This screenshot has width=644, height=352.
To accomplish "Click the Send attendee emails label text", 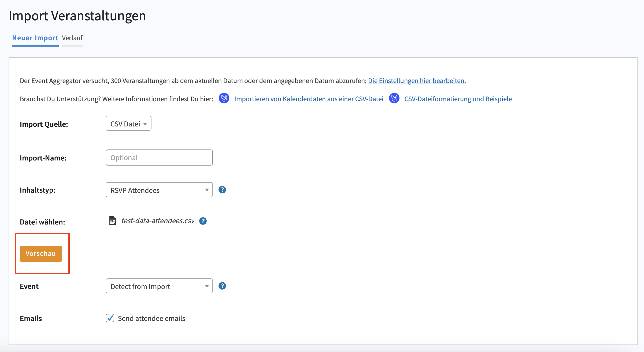I will point(151,318).
